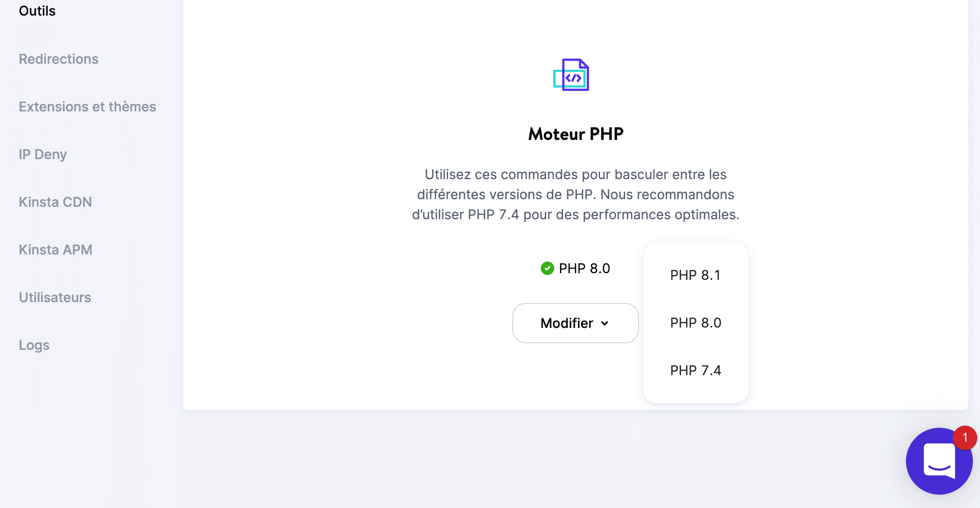Click the green checkmark status icon
The height and width of the screenshot is (508, 980).
546,268
